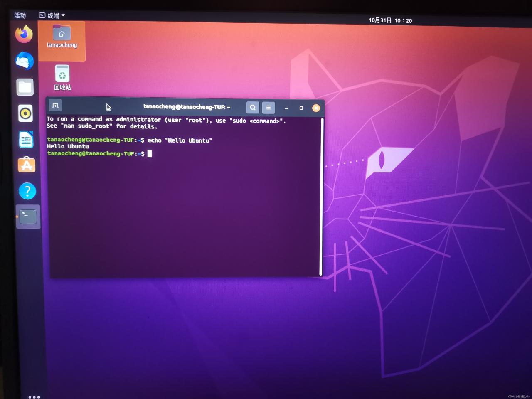Click the Hello Ubuntu output line
532x399 pixels.
click(68, 146)
